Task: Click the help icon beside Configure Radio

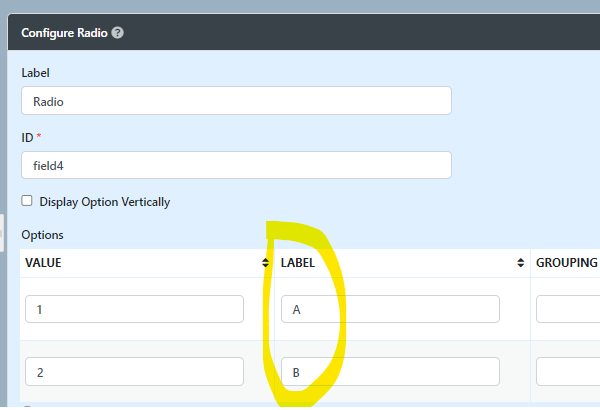Action: [118, 33]
